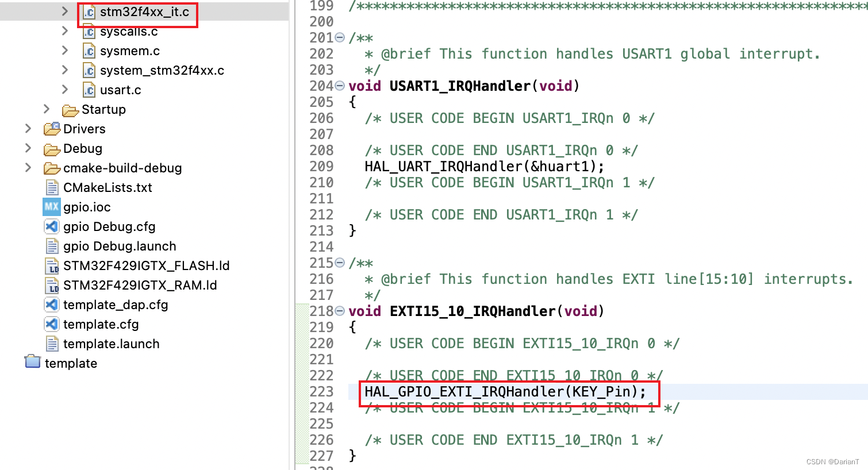Click the STM32F429IGTX_RAM.ld linker icon
The width and height of the screenshot is (868, 470).
click(x=52, y=286)
